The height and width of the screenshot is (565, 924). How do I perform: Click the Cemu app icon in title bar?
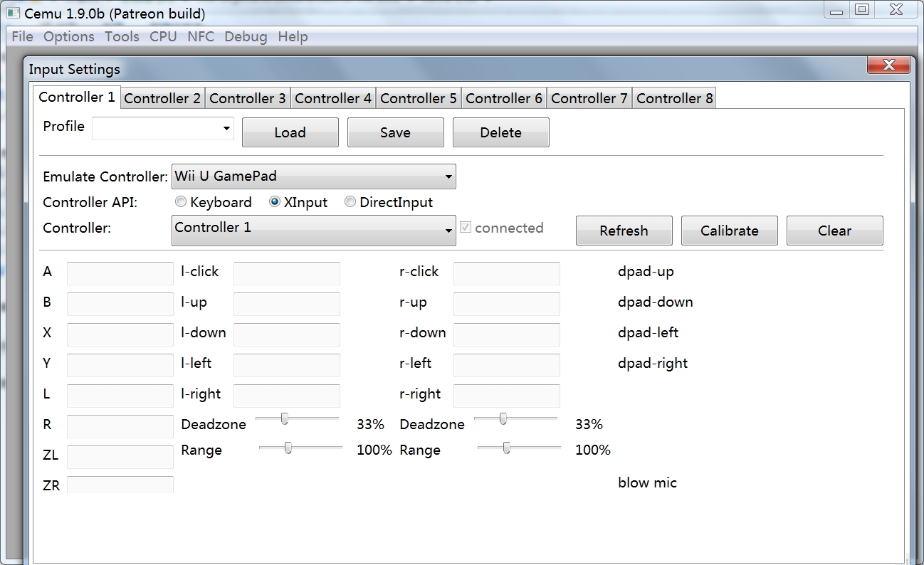(13, 14)
